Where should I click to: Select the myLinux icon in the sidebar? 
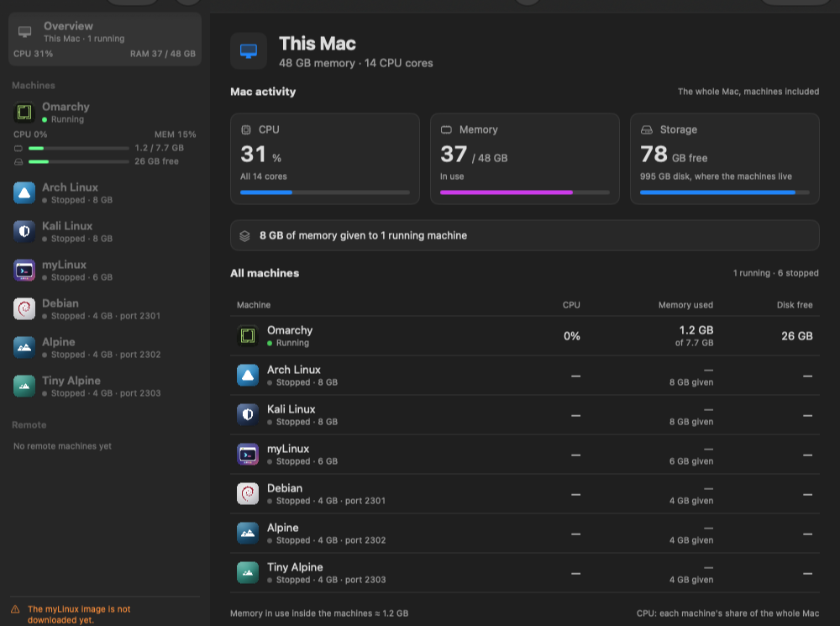coord(24,270)
